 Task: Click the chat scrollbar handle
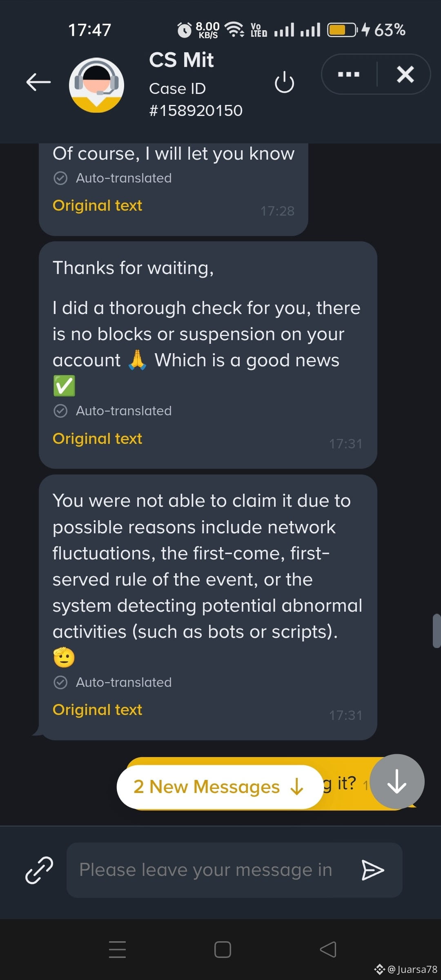click(437, 630)
